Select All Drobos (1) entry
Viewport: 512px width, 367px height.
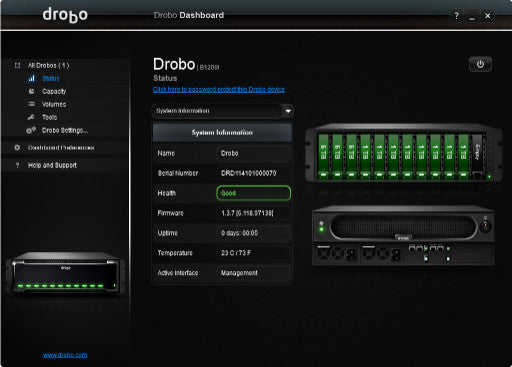[x=49, y=65]
